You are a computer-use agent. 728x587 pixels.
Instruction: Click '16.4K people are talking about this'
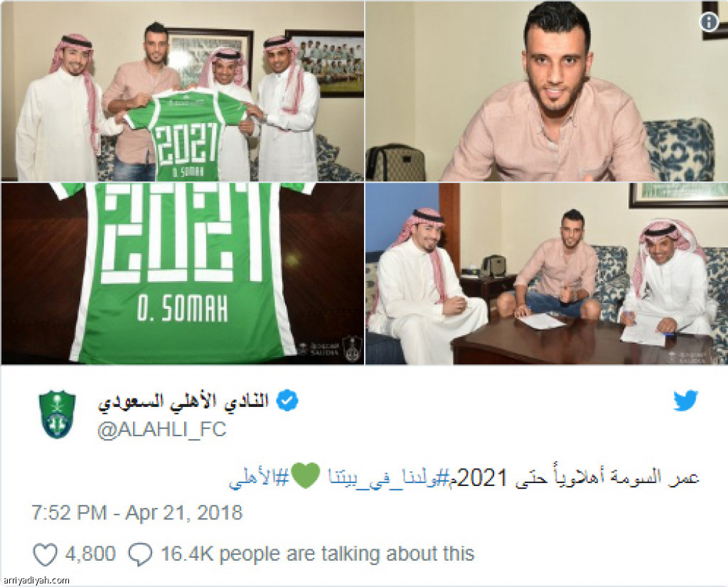[x=318, y=554]
